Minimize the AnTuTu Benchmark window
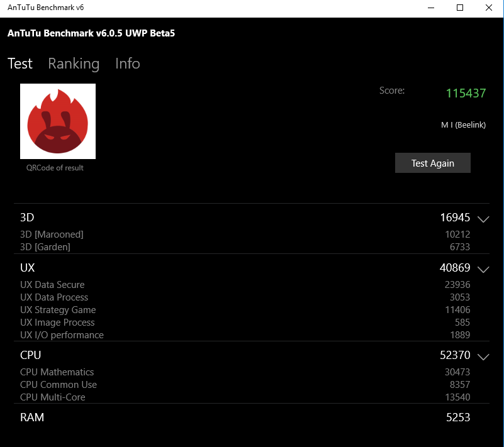This screenshot has height=447, width=504. (431, 8)
